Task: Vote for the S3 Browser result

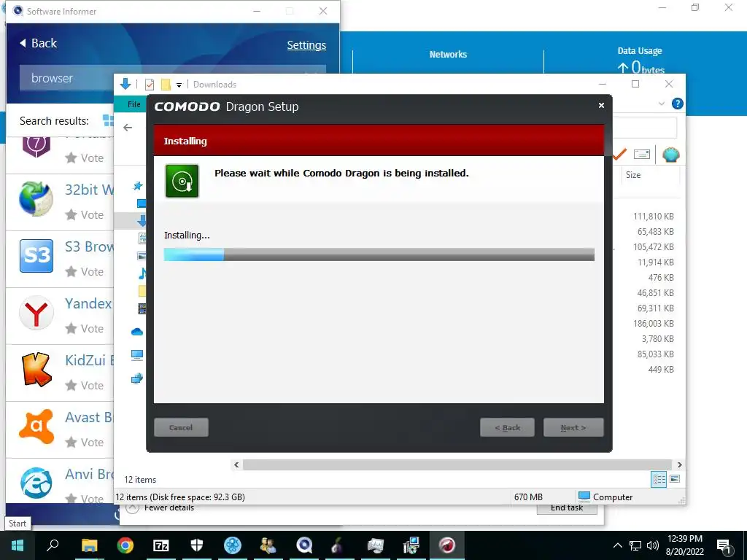Action: pyautogui.click(x=85, y=272)
